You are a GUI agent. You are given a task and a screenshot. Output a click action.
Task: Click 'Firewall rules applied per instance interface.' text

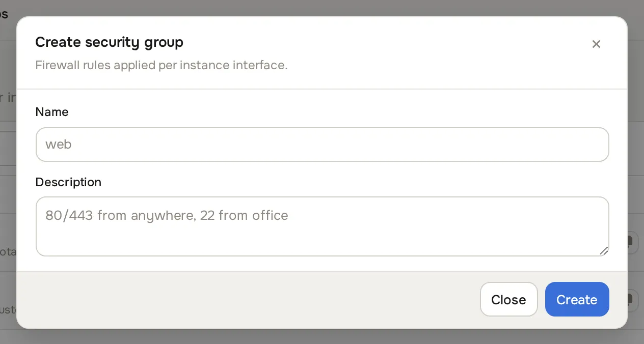pyautogui.click(x=162, y=66)
